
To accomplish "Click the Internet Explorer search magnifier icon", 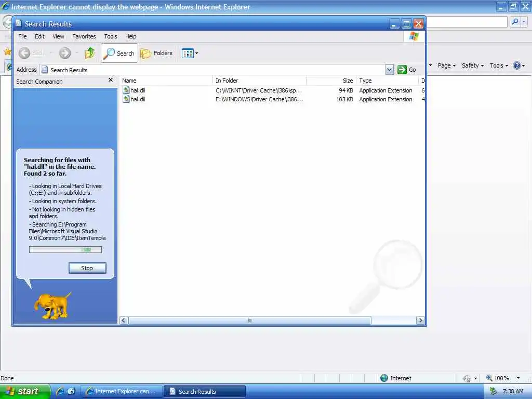I will point(515,22).
